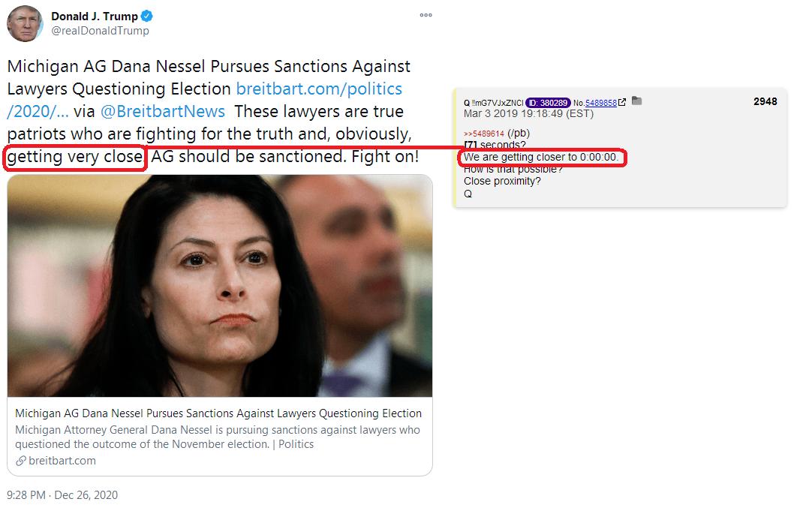Viewport: 812px width, 514px height.
Task: Open the breitbart.com domain in the card footer
Action: pos(62,461)
